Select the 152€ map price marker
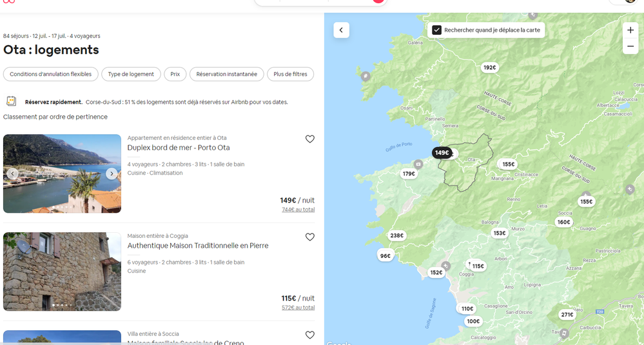The height and width of the screenshot is (345, 644). [436, 272]
